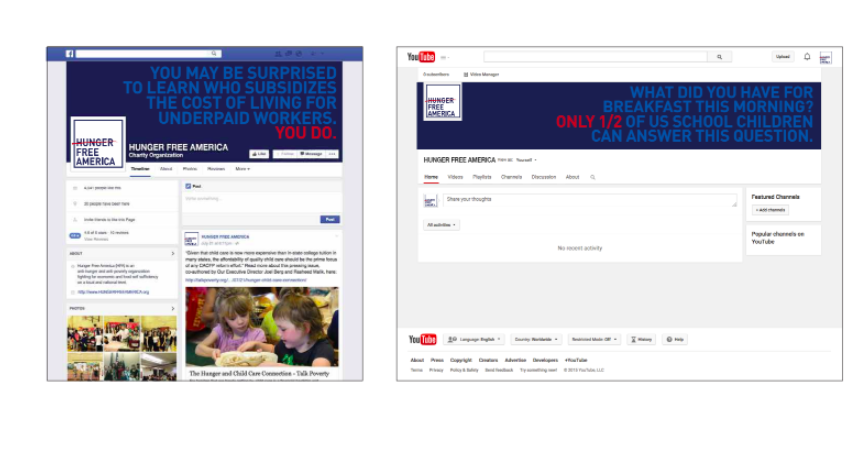The image size is (867, 452).
Task: Open the talkpoverty.org article link
Action: click(x=246, y=280)
